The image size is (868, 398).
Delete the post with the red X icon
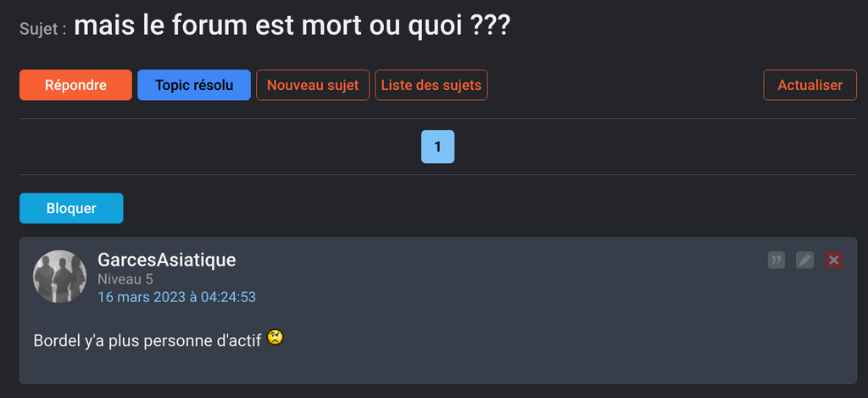[x=834, y=261]
